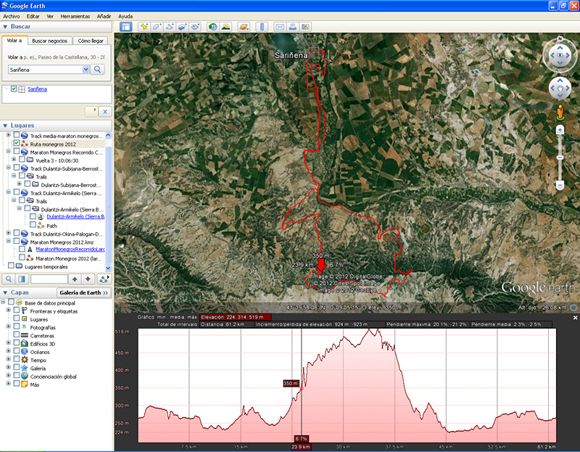This screenshot has width=580, height=452.
Task: Click the search magnifier button beside Sariñena
Action: (x=98, y=69)
